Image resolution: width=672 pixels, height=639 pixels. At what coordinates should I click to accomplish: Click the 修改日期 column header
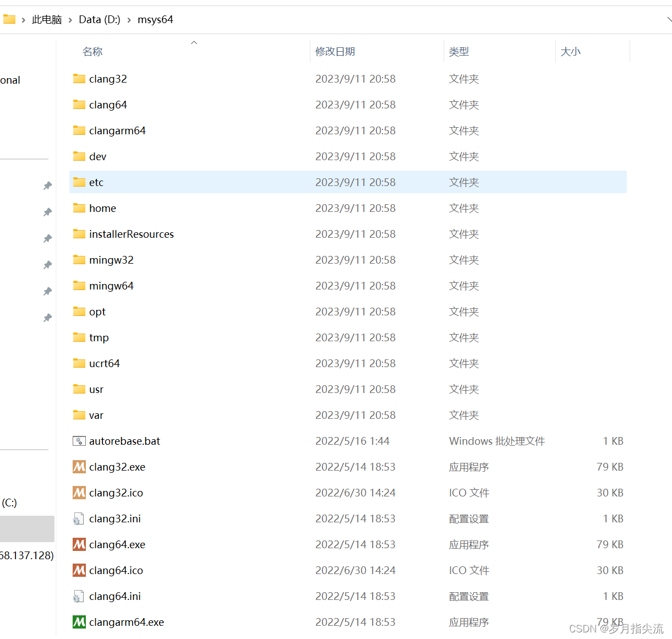pyautogui.click(x=335, y=51)
